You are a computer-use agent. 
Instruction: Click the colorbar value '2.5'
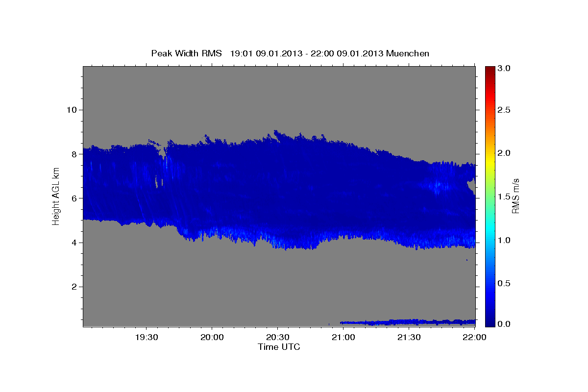[505, 110]
